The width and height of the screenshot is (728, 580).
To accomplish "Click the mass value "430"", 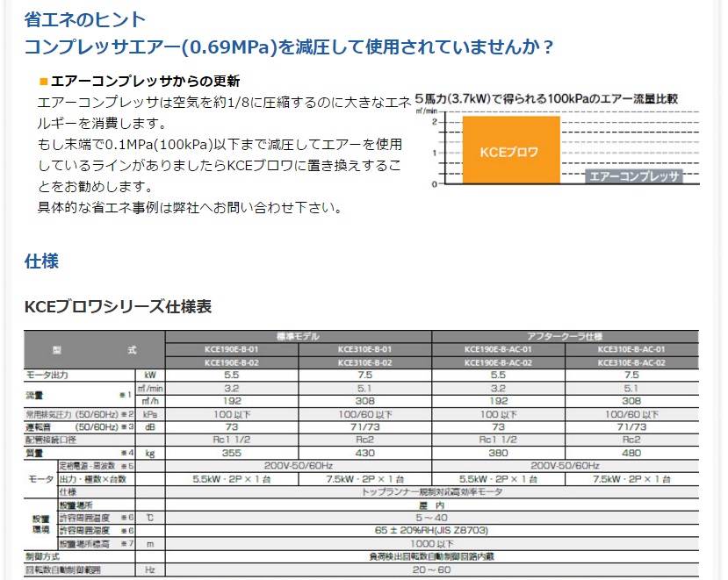I will click(365, 453).
